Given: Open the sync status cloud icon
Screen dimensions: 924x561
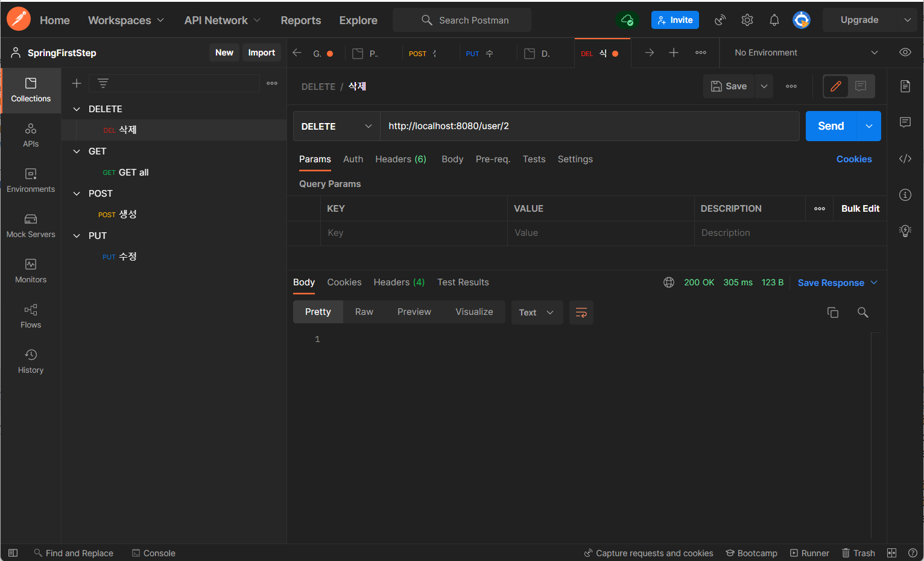Looking at the screenshot, I should click(x=627, y=20).
